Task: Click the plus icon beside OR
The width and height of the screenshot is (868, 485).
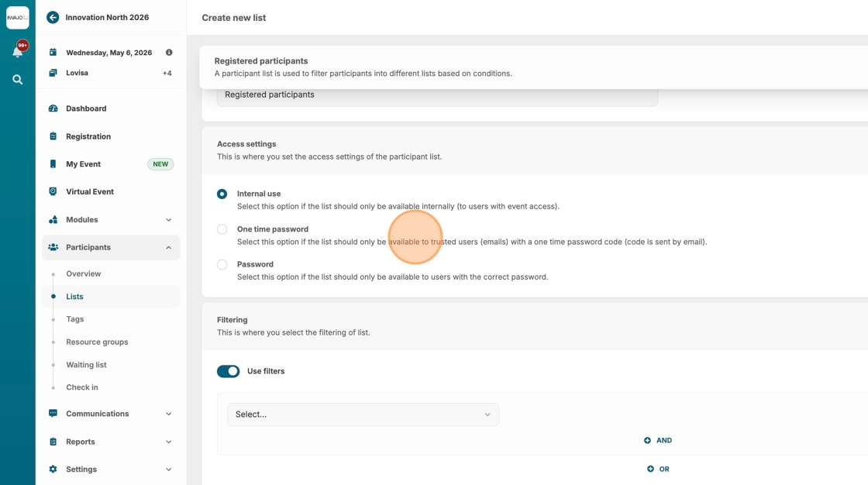Action: (x=650, y=469)
